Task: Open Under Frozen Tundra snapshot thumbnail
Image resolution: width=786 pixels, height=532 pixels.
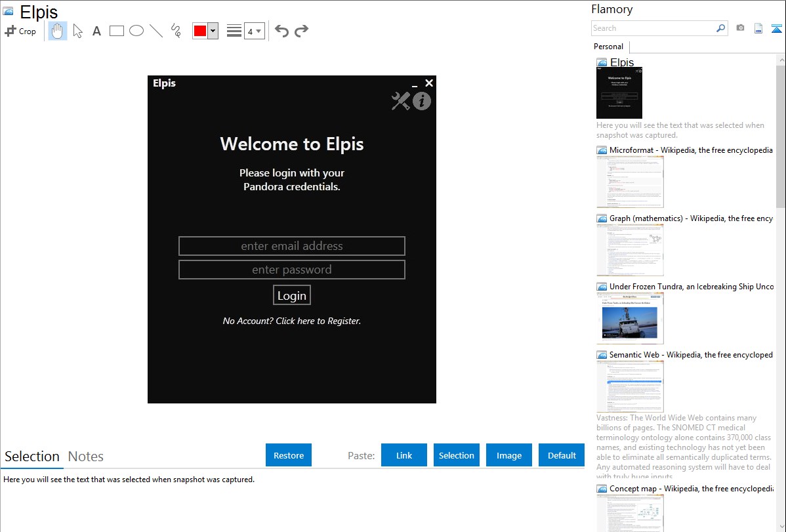Action: (630, 318)
